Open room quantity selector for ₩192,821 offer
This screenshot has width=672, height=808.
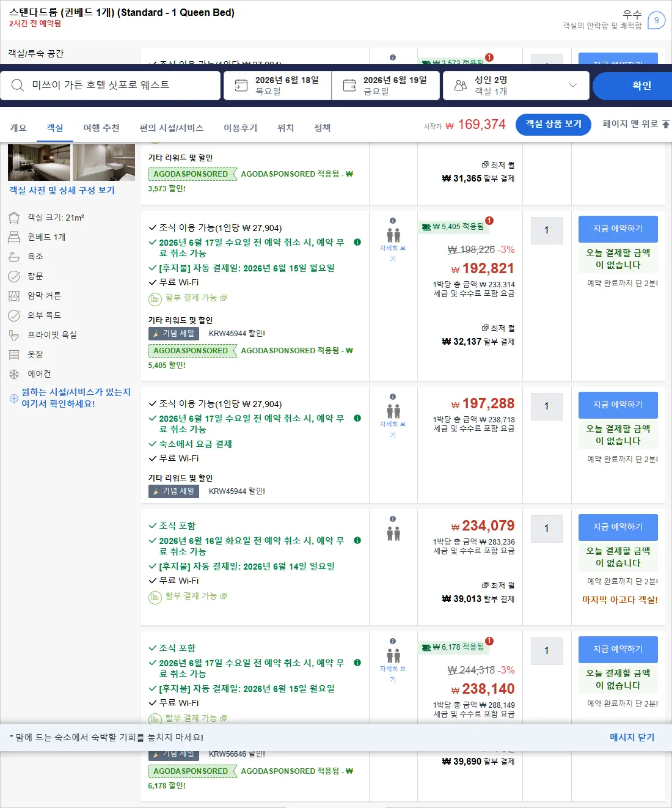click(547, 230)
